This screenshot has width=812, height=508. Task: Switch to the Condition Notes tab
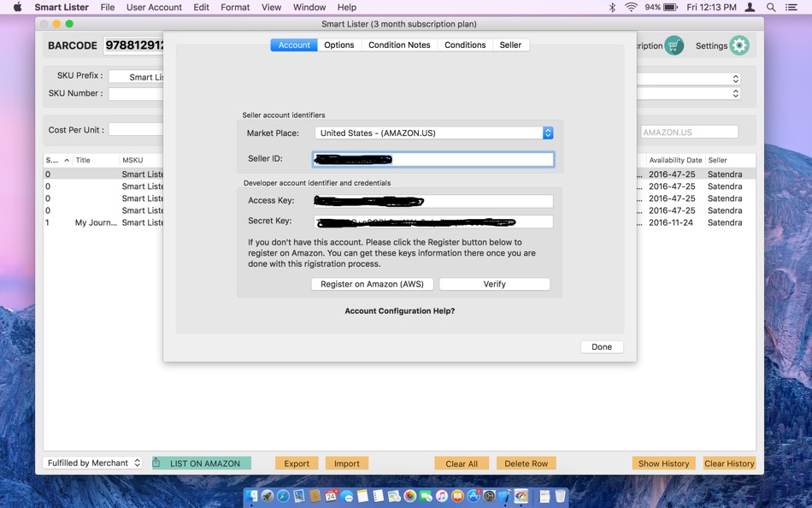click(x=399, y=45)
